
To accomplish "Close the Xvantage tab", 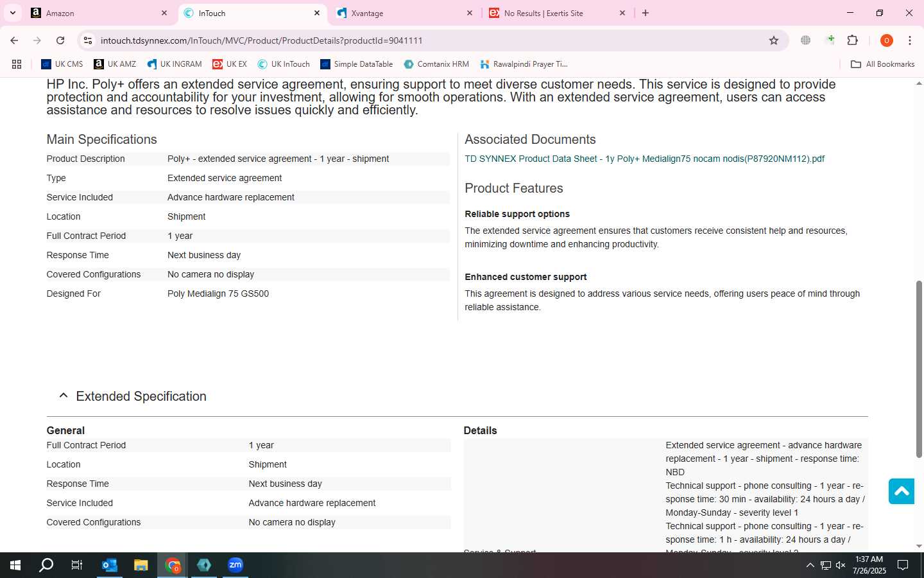I will click(470, 13).
